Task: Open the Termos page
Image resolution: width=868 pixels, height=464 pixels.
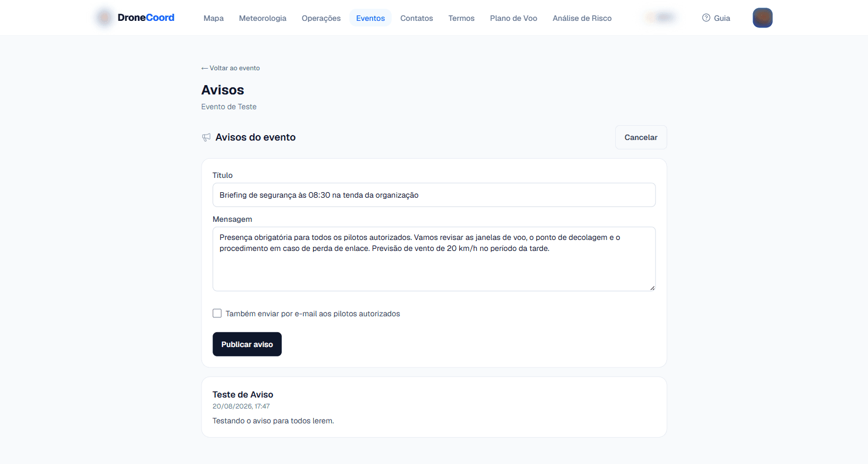Action: coord(461,18)
